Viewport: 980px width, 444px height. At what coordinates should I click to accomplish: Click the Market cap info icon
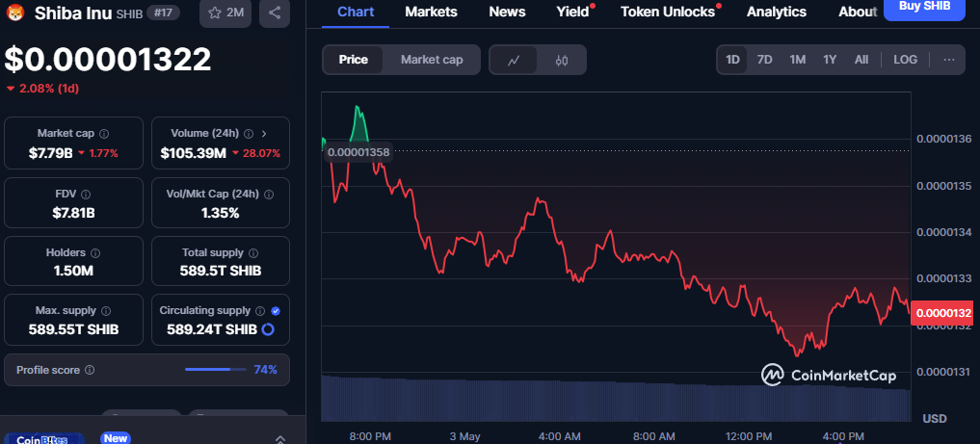(x=104, y=134)
